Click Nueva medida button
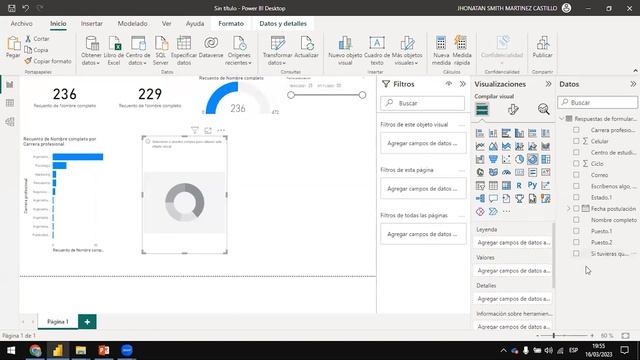The width and height of the screenshot is (640, 360). point(441,50)
